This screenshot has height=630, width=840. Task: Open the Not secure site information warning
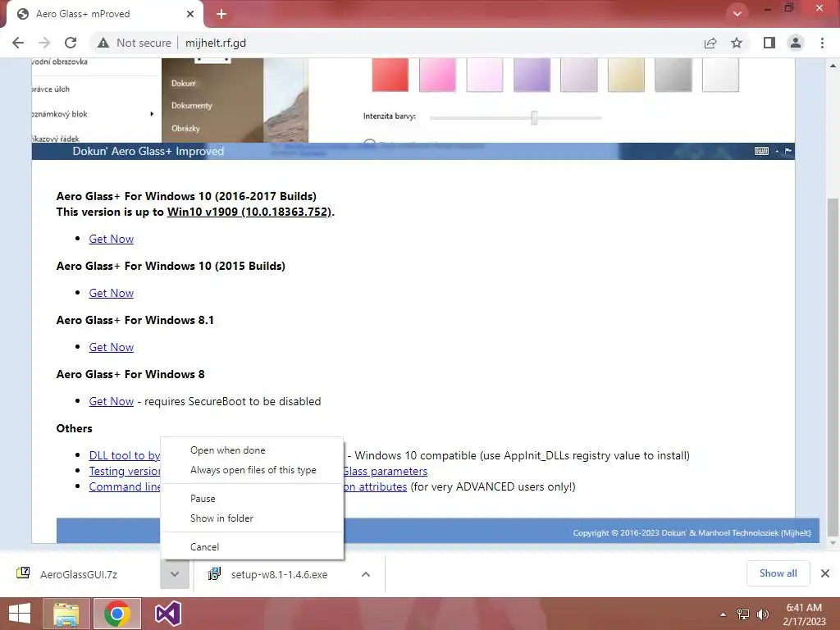[135, 43]
